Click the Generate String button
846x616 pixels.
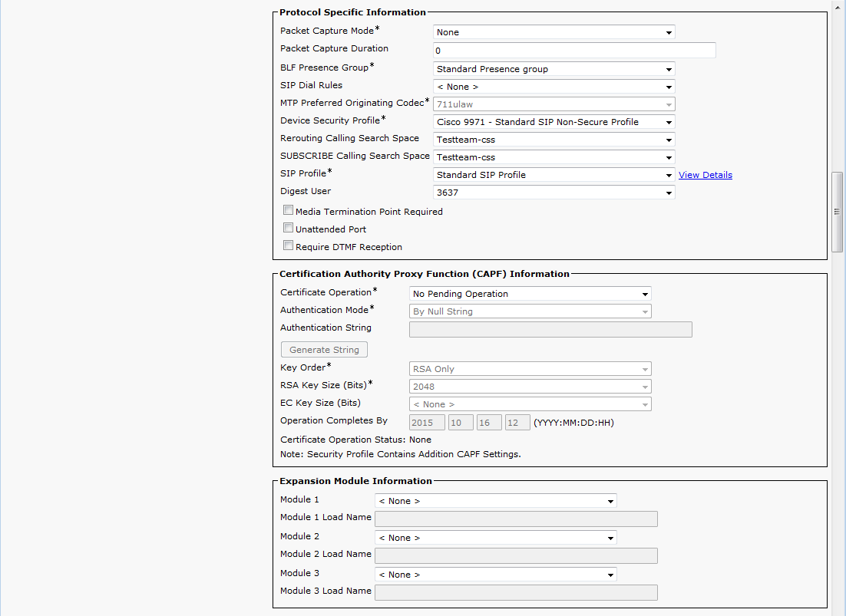coord(324,350)
